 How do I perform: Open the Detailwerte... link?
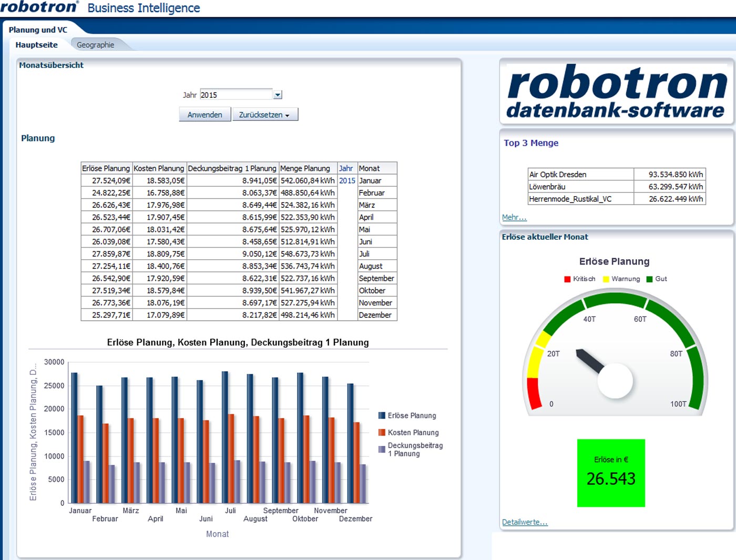(525, 522)
